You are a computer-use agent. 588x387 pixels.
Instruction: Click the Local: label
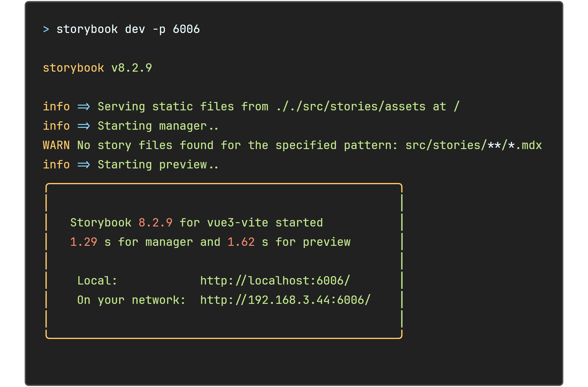pos(97,281)
